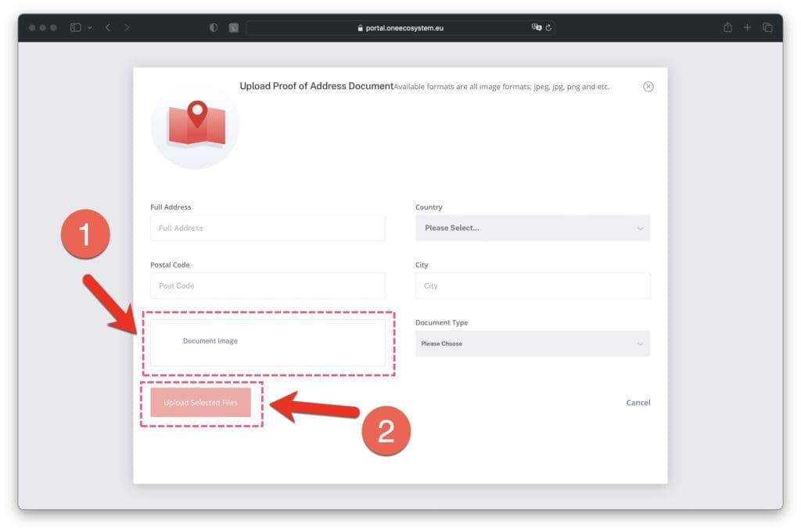Image resolution: width=801 pixels, height=532 pixels.
Task: Toggle the Safari sidebar button
Action: [x=75, y=27]
